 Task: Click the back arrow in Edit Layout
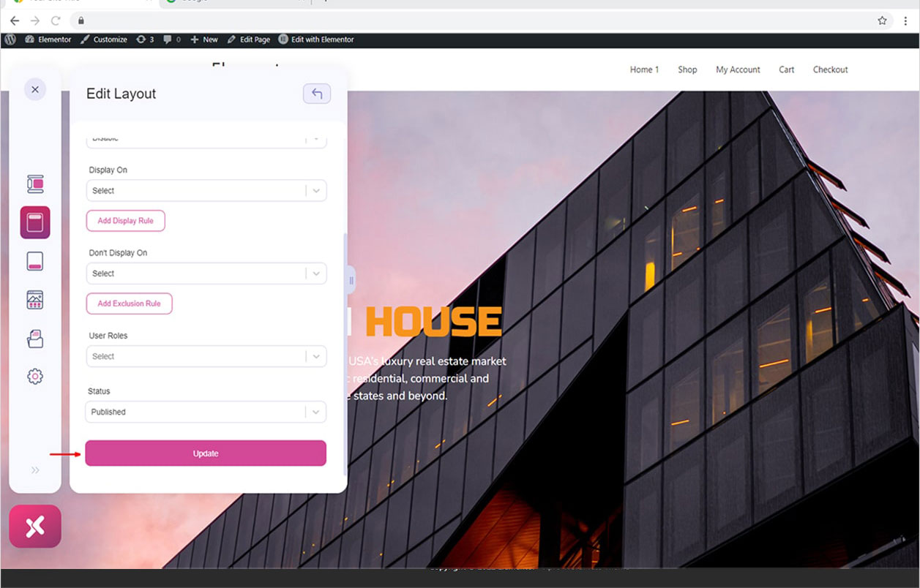click(x=317, y=94)
